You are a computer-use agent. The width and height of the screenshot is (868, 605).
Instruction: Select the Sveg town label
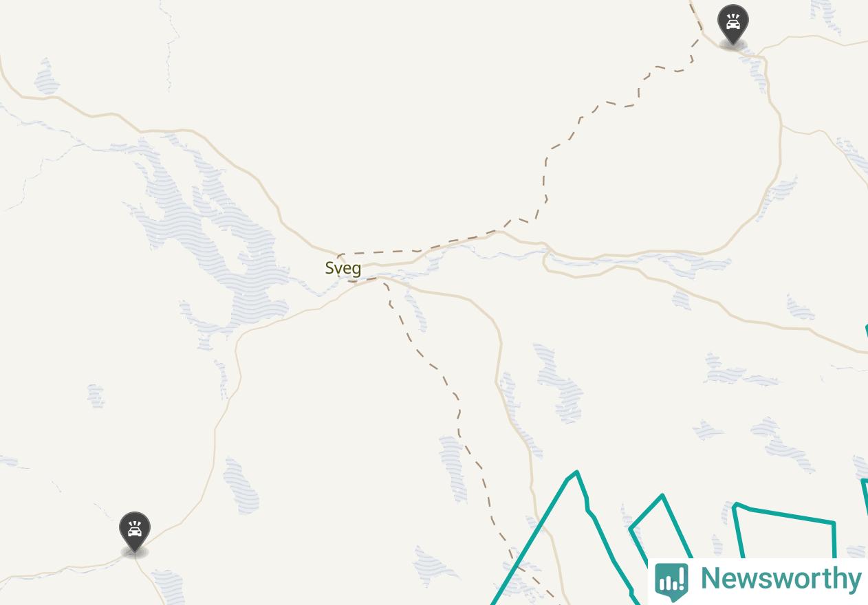pyautogui.click(x=343, y=268)
